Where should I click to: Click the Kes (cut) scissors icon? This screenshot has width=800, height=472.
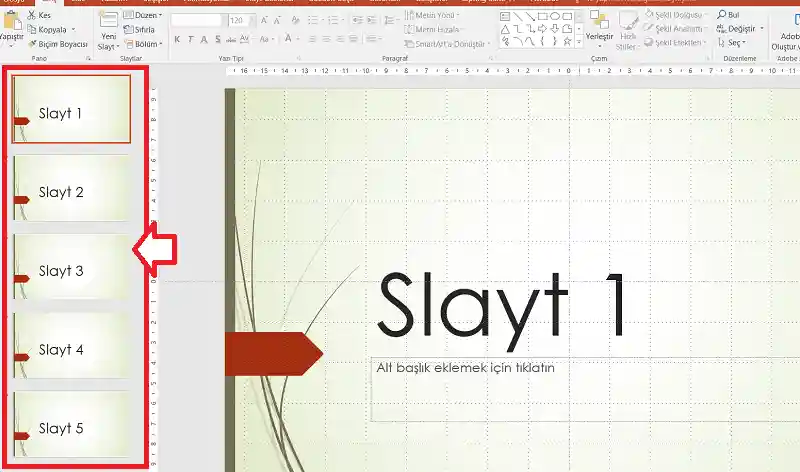point(32,15)
